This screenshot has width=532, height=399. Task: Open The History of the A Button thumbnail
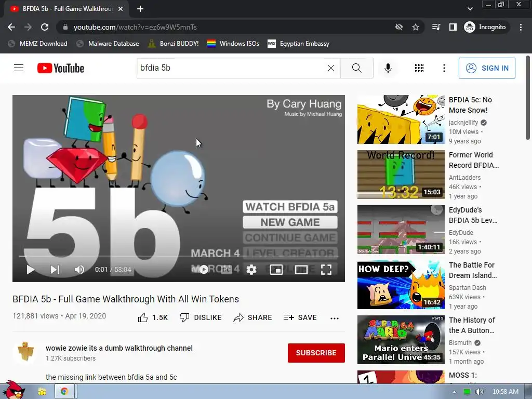coord(401,340)
